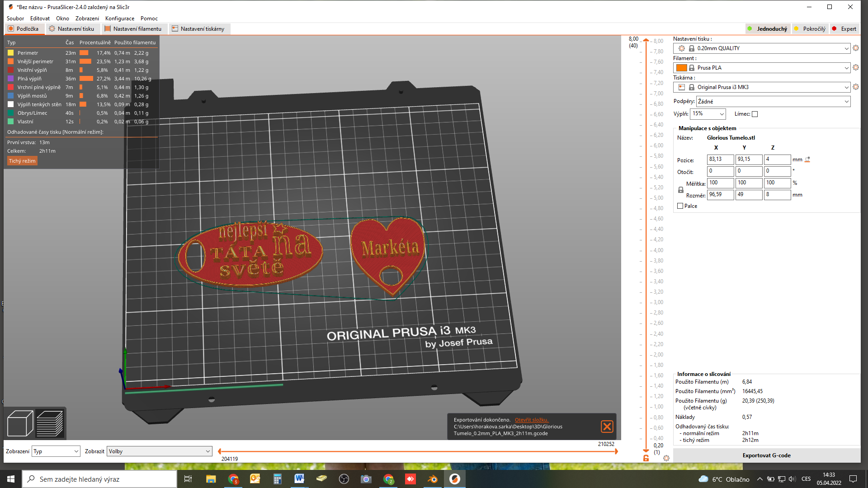Open the Windows Start menu
This screenshot has height=488, width=868.
point(11,479)
